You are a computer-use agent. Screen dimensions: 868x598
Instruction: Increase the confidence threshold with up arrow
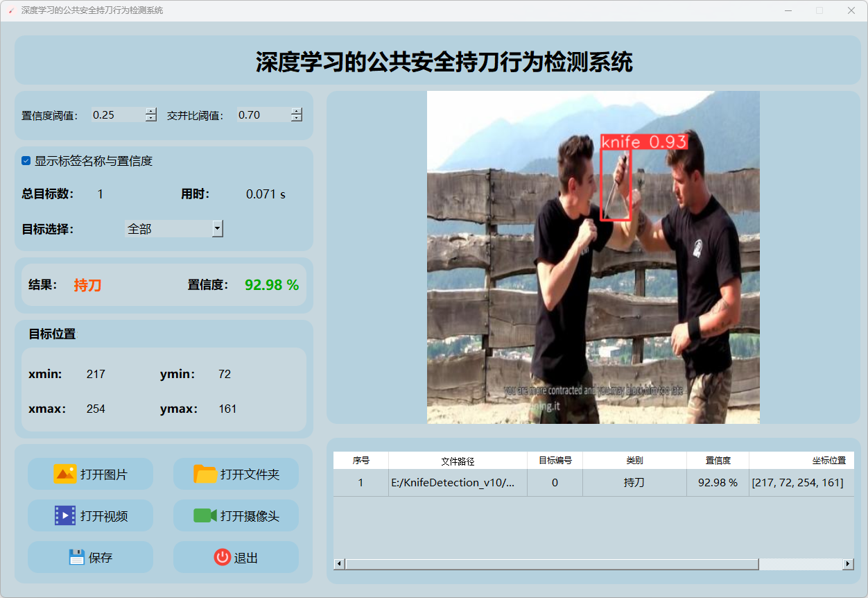pyautogui.click(x=151, y=112)
